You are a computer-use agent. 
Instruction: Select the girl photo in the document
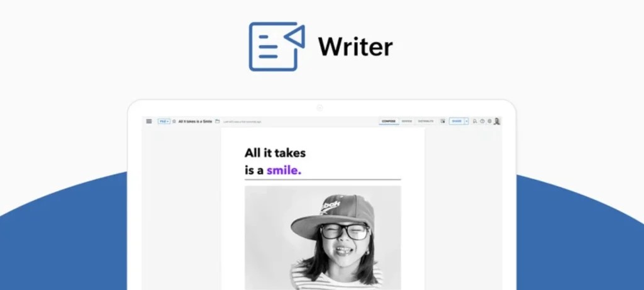[x=323, y=238]
